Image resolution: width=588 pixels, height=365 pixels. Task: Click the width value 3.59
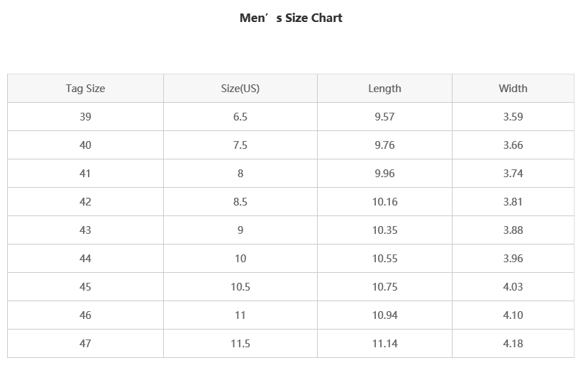513,117
